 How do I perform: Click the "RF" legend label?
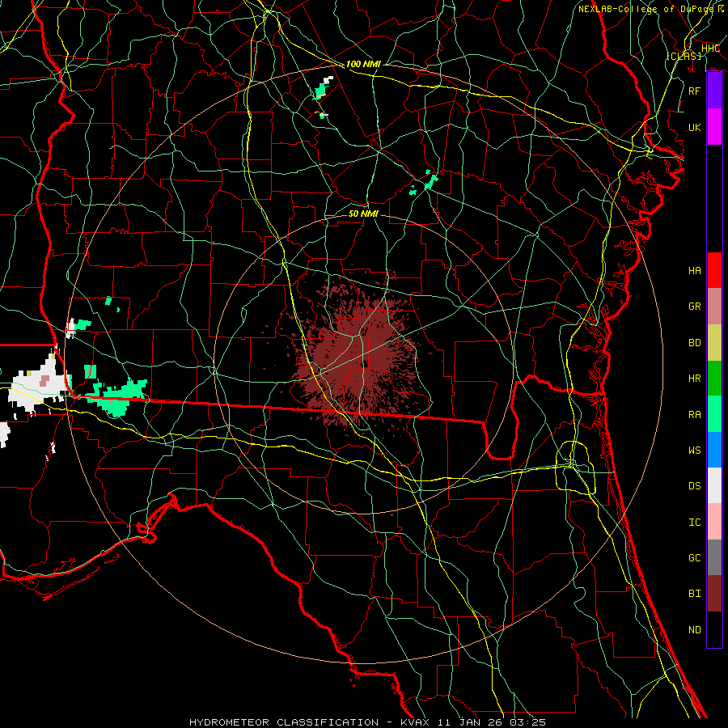click(694, 91)
